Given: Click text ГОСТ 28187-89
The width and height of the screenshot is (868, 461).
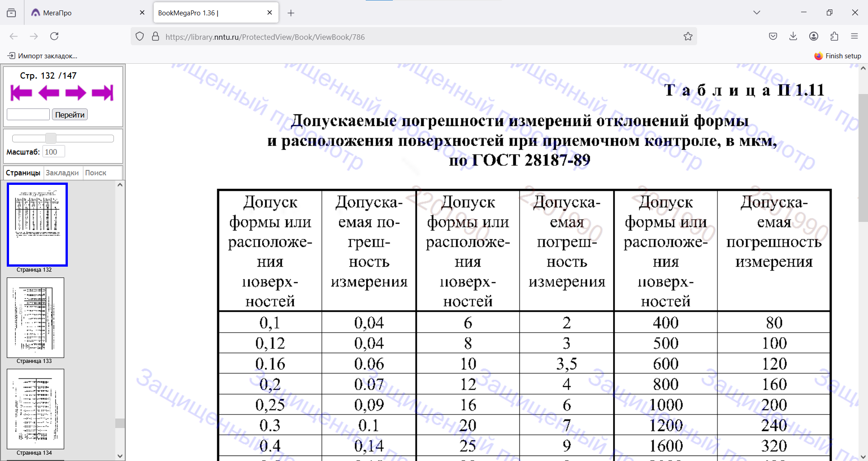Looking at the screenshot, I should point(531,160).
